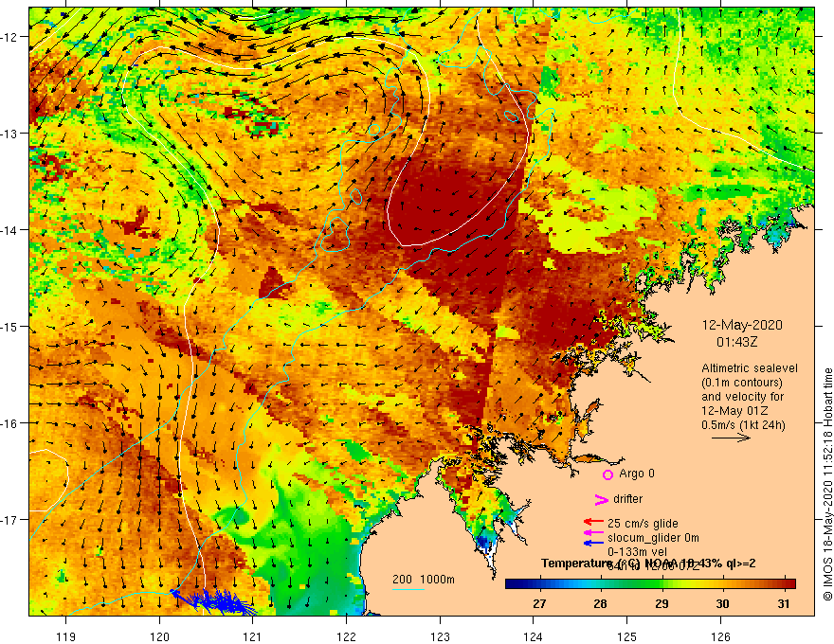Click the "25 cm/s glide" legend label
Image resolution: width=834 pixels, height=644 pixels.
643,524
